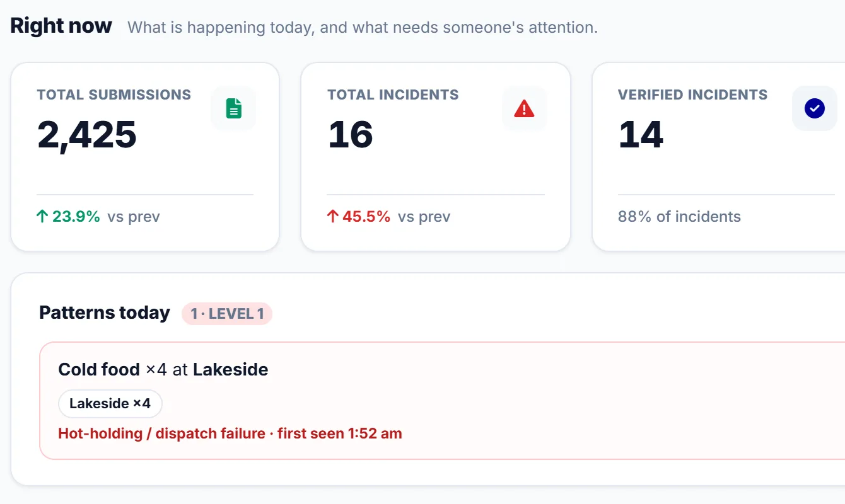Click the Patterns today heading
Viewport: 845px width, 504px height.
click(105, 313)
